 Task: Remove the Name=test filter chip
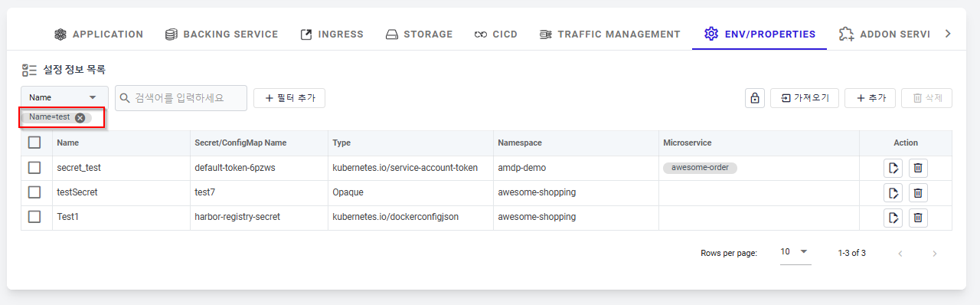pos(80,117)
